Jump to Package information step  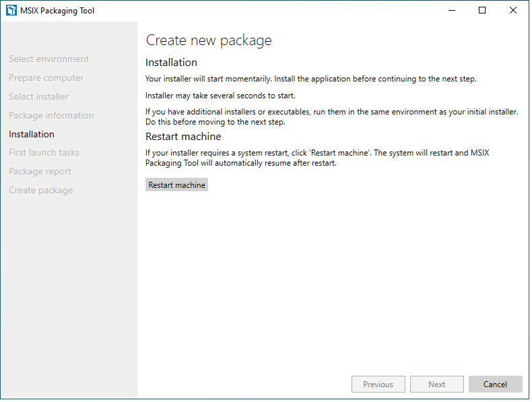[52, 116]
